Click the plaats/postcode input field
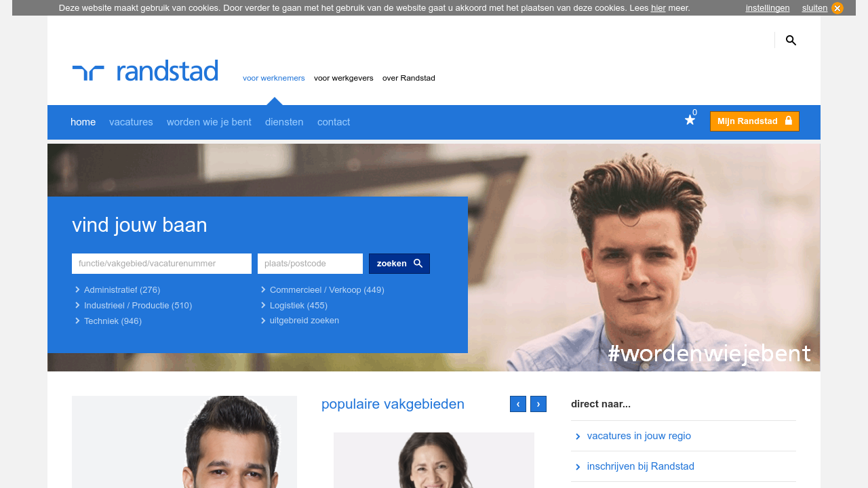This screenshot has height=488, width=868. (x=310, y=263)
